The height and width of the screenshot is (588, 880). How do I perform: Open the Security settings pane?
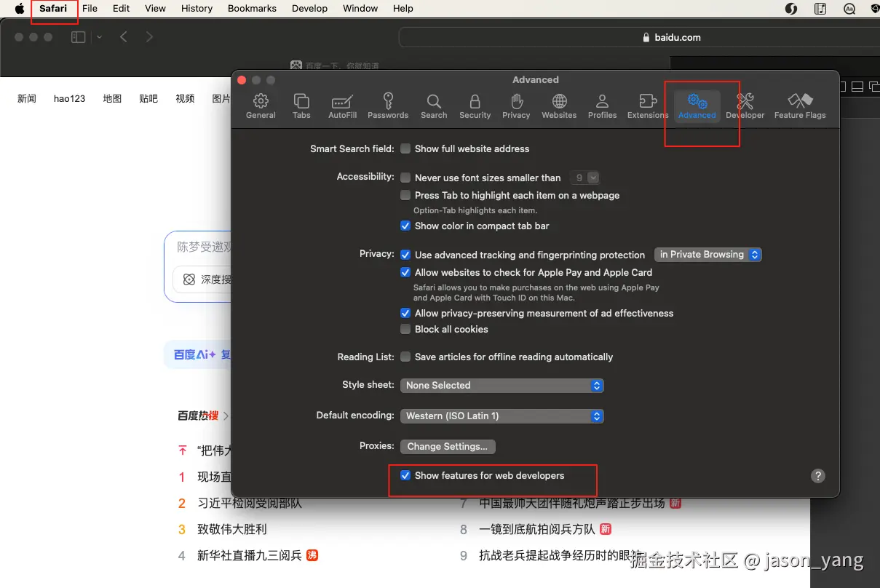click(475, 106)
